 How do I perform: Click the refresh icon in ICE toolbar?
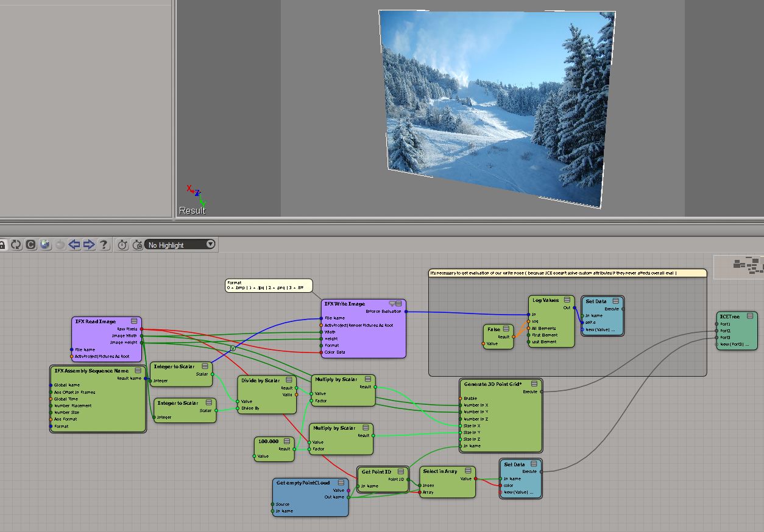point(16,245)
